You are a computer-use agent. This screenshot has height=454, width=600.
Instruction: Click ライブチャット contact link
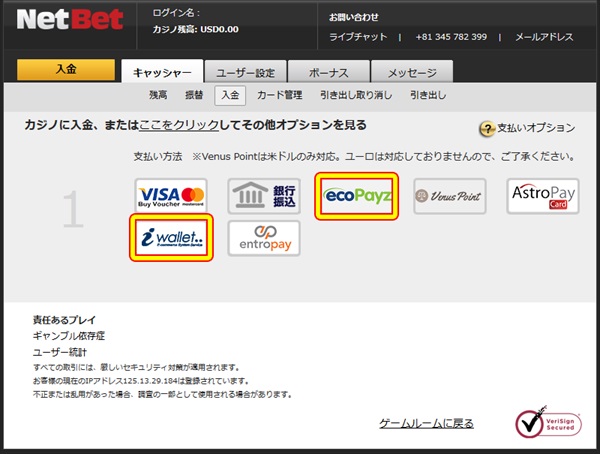pos(358,37)
